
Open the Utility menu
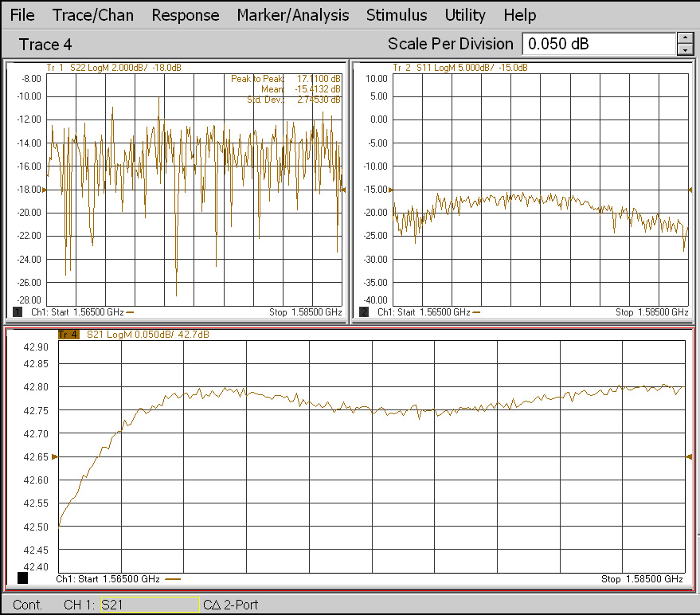(465, 15)
